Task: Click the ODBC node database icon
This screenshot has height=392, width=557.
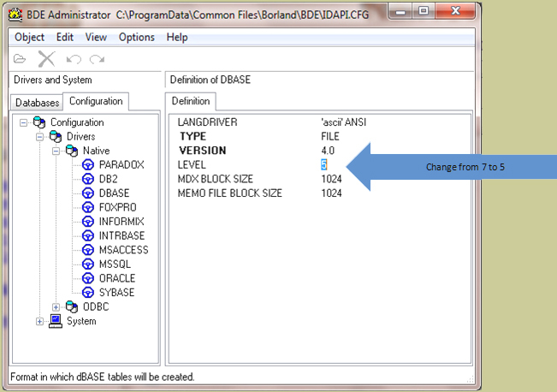Action: pyautogui.click(x=72, y=306)
